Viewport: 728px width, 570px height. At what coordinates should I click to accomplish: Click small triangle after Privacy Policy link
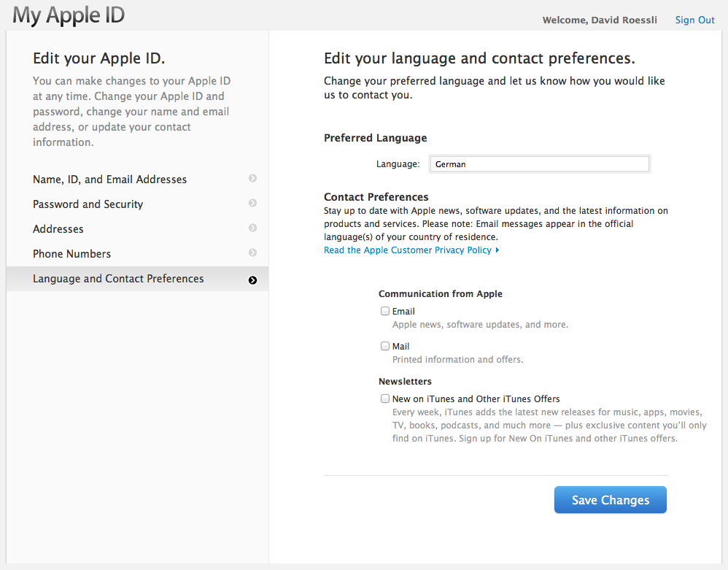pos(497,250)
